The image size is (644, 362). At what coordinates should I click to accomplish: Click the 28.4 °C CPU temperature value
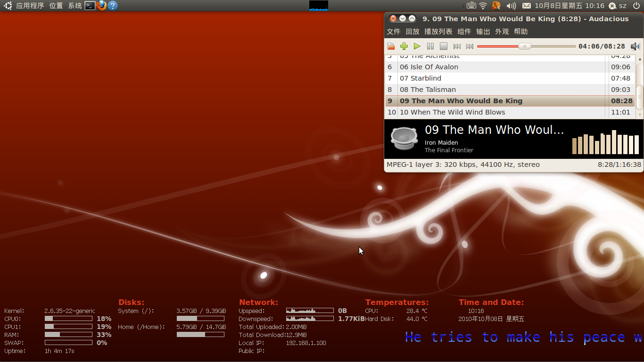click(x=417, y=311)
